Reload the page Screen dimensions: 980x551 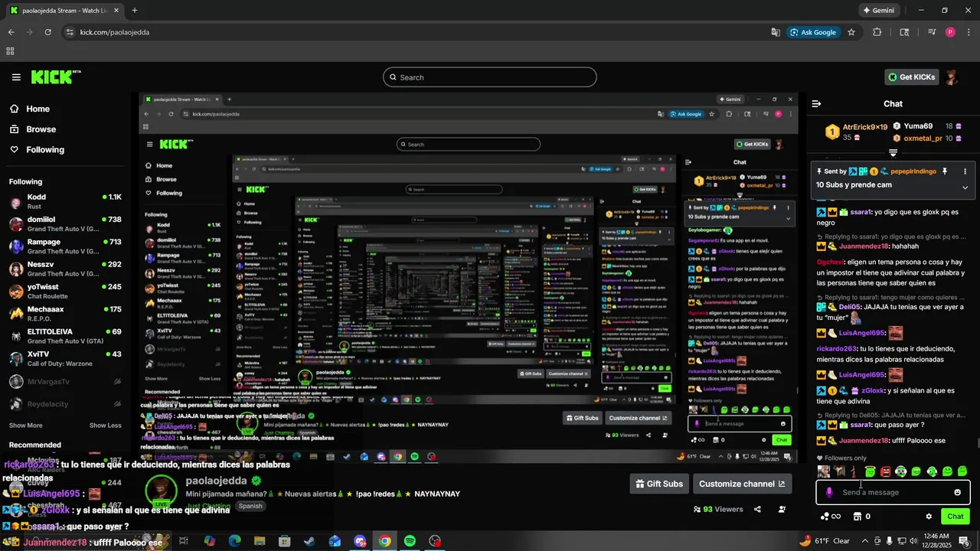pos(47,32)
